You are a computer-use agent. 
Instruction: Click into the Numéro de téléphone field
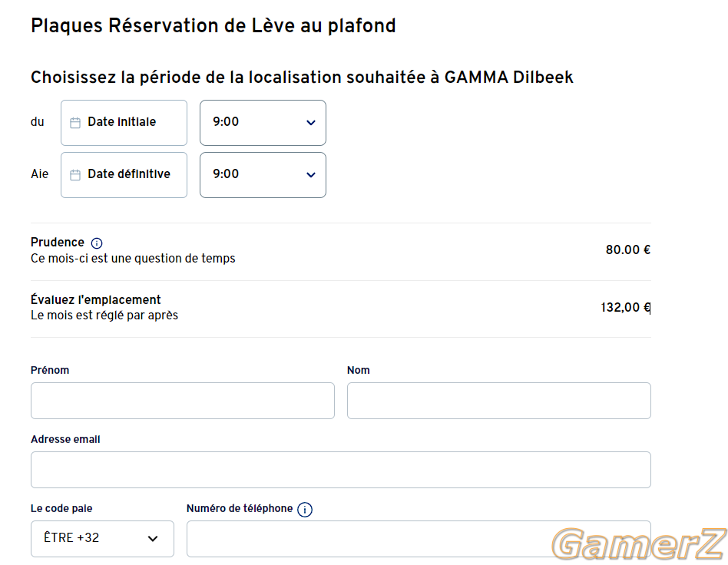[419, 539]
